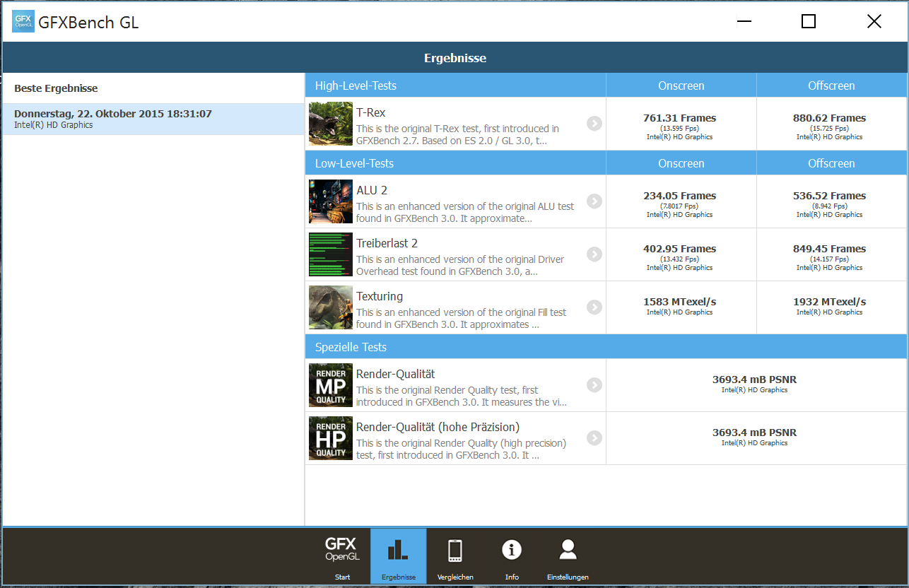Click the T-Rex test thumbnail

pyautogui.click(x=331, y=124)
